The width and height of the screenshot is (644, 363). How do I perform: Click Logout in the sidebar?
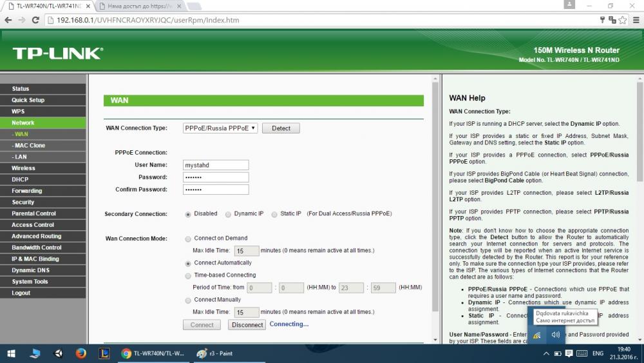pyautogui.click(x=43, y=293)
